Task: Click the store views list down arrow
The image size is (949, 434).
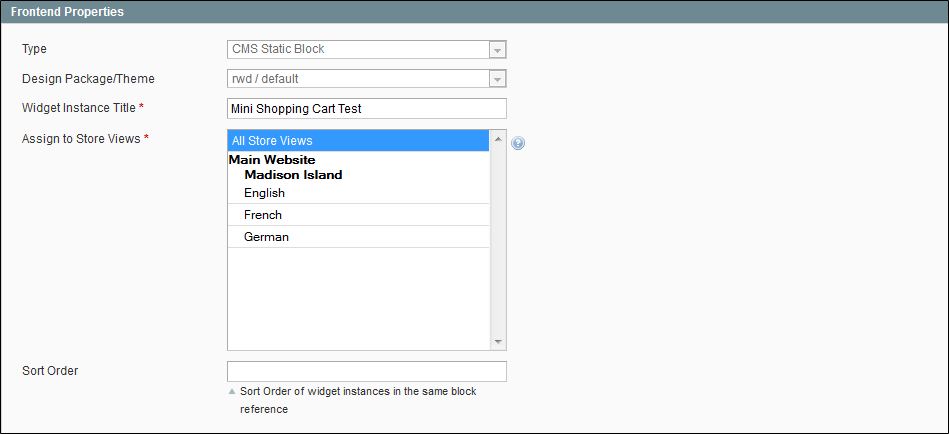Action: click(498, 342)
